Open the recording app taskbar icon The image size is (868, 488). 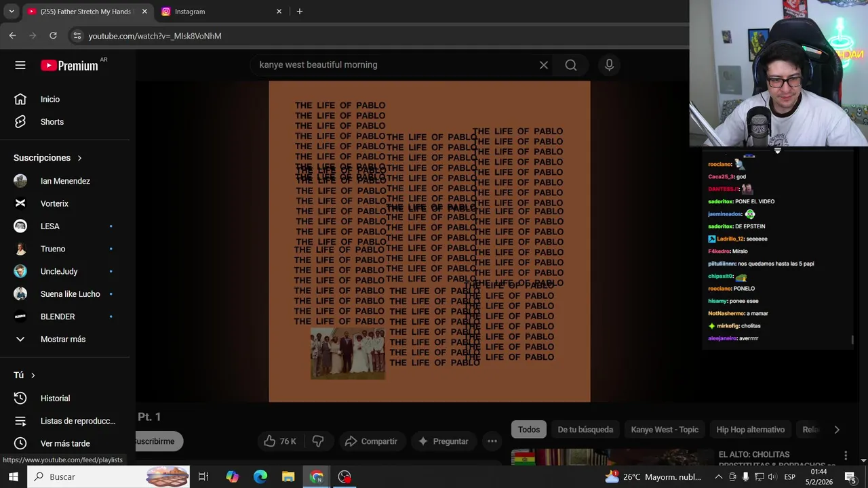(x=344, y=477)
